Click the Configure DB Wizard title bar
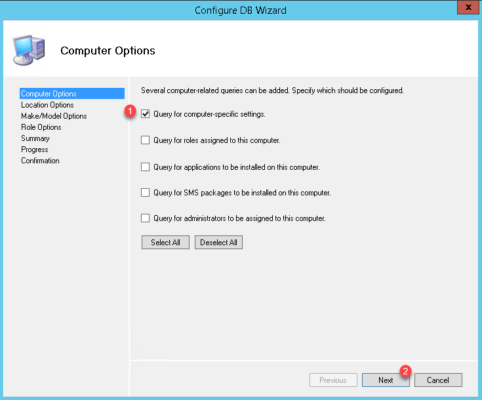 (241, 10)
